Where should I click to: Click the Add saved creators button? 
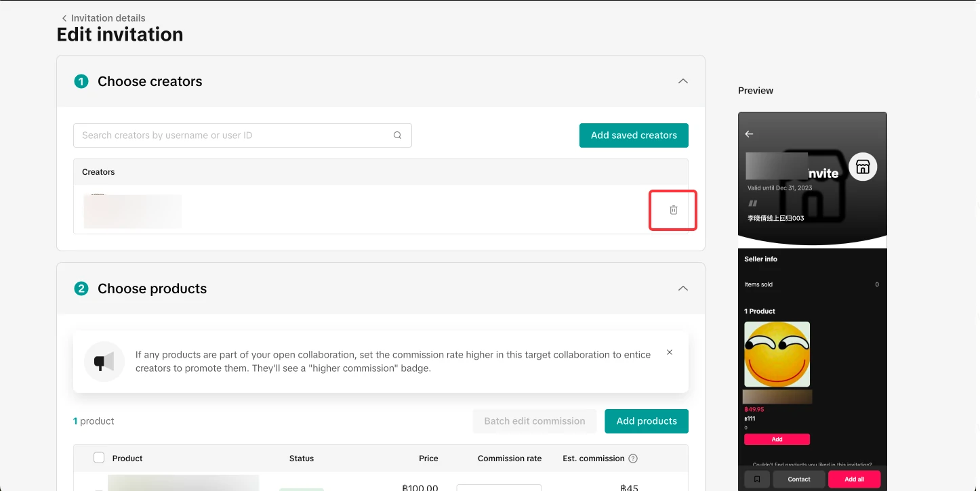pos(634,135)
